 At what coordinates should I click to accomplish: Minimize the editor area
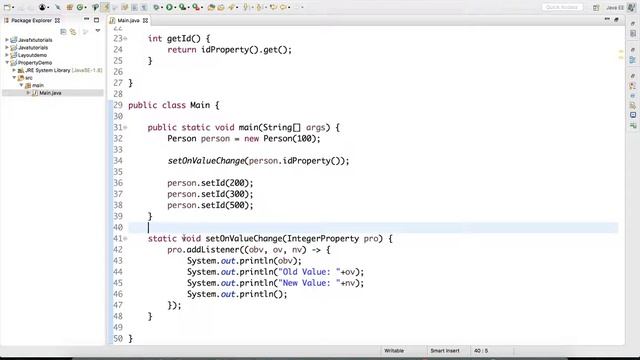coord(607,19)
